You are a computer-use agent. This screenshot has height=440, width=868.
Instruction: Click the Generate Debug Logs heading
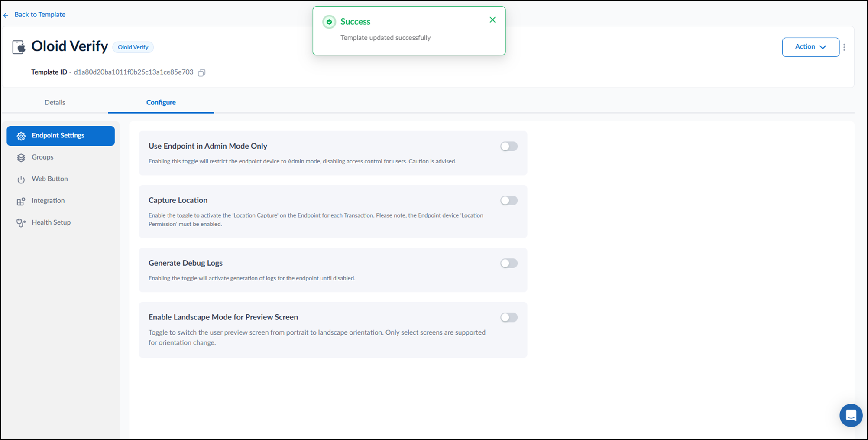[185, 263]
